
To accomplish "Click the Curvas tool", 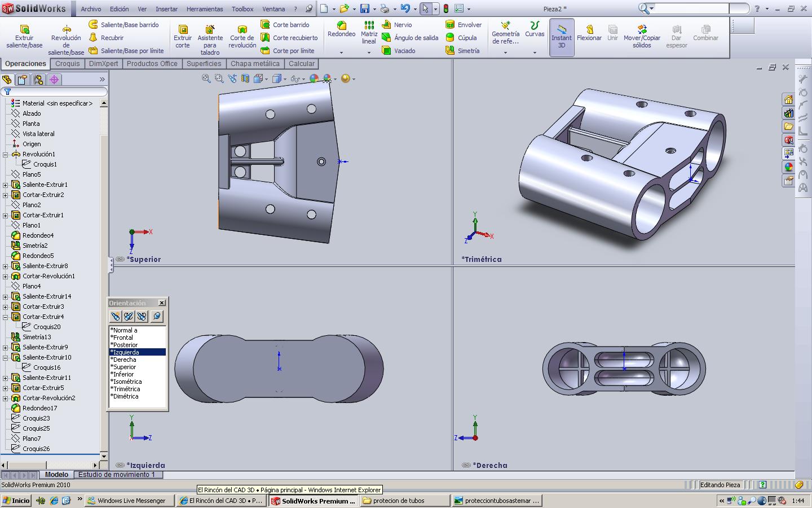I will click(535, 30).
